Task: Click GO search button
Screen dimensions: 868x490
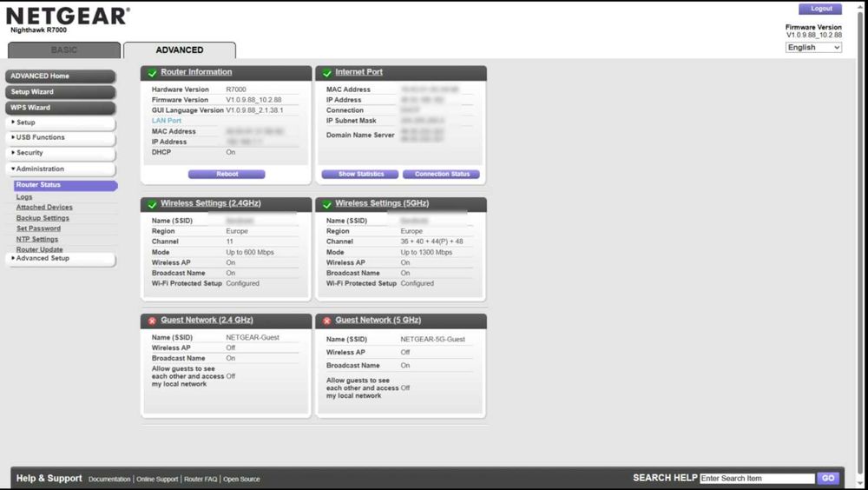Action: coord(828,478)
